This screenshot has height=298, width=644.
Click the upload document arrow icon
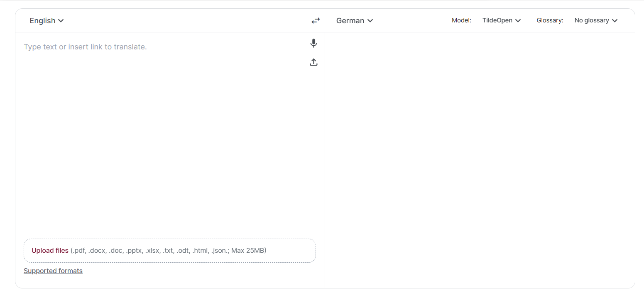coord(313,62)
